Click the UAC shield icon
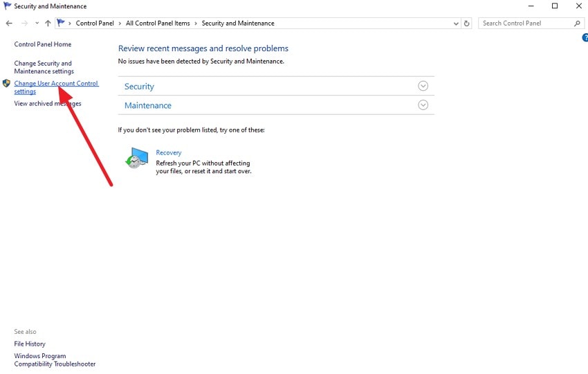588x374 pixels. coord(6,83)
